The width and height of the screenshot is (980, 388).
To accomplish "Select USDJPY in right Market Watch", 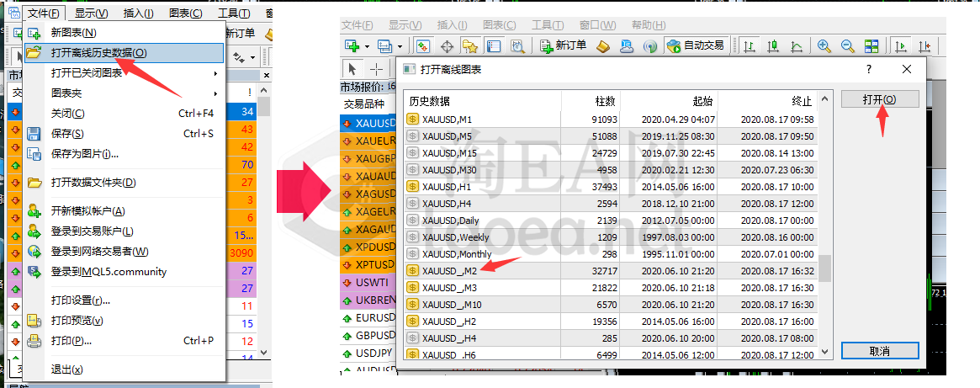I will [368, 353].
